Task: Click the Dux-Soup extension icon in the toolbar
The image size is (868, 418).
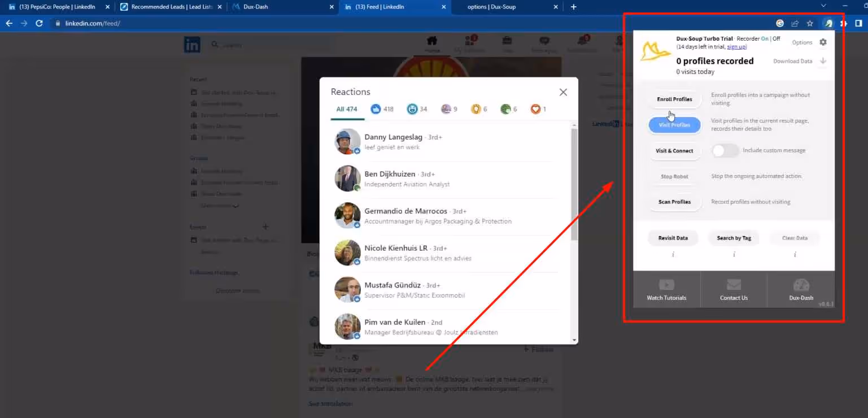Action: coord(828,23)
